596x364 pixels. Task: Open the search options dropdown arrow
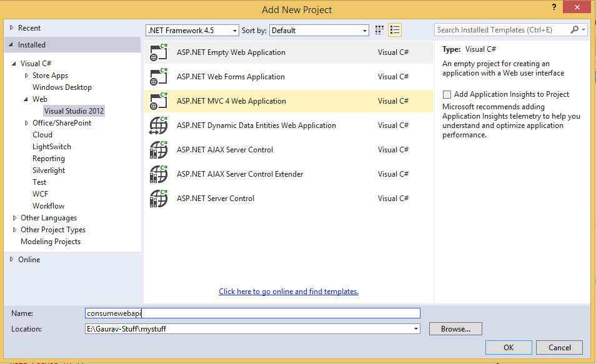pos(584,29)
